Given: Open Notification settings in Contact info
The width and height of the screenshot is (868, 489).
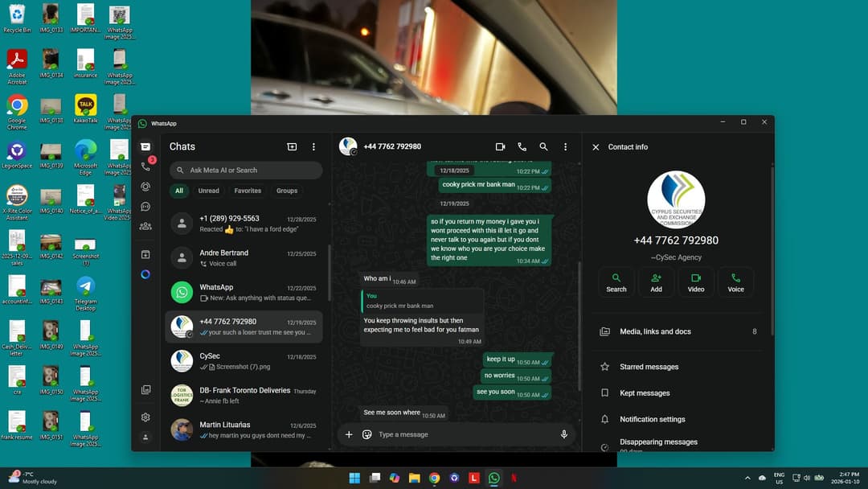Looking at the screenshot, I should click(x=678, y=419).
